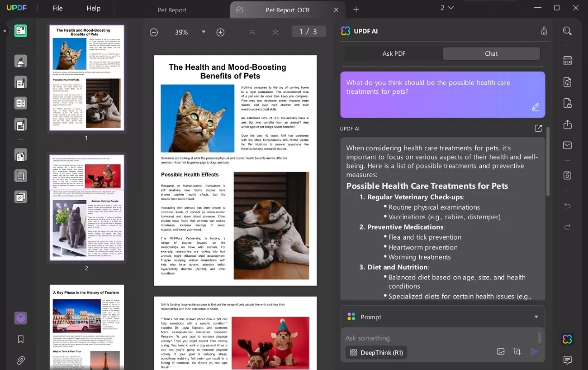Open the Bookmarks panel

tap(21, 339)
